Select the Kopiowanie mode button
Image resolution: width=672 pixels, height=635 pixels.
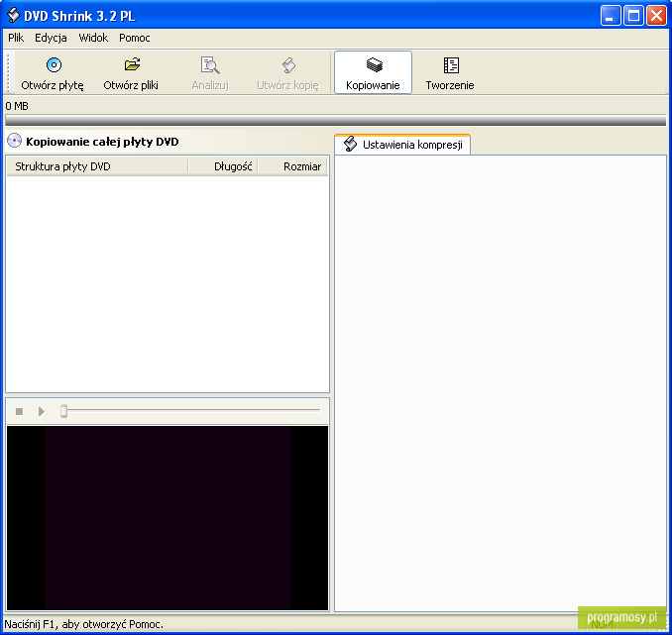[373, 72]
